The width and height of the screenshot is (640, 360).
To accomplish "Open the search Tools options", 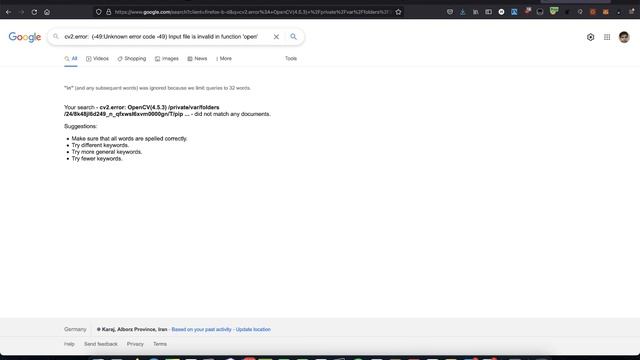I will coord(291,59).
